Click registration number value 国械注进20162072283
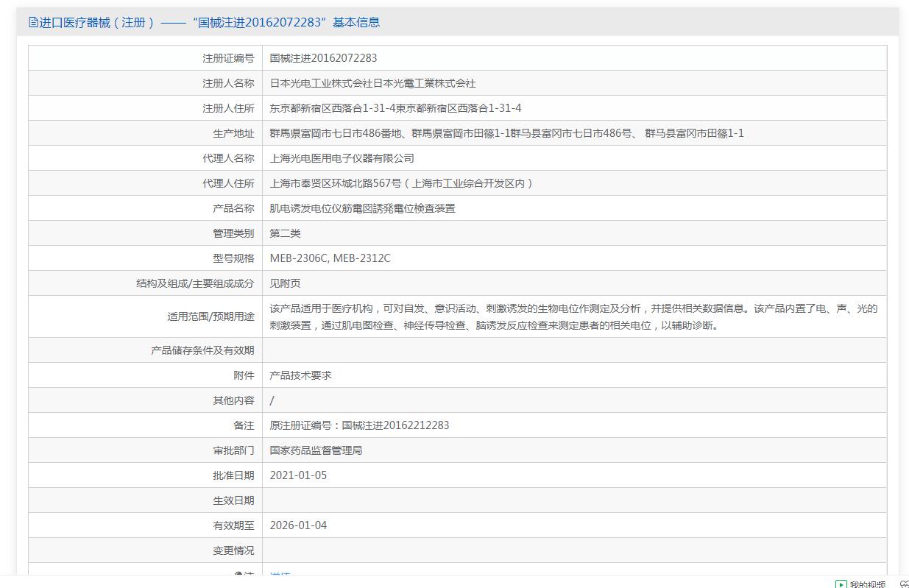This screenshot has width=909, height=588. [x=323, y=58]
